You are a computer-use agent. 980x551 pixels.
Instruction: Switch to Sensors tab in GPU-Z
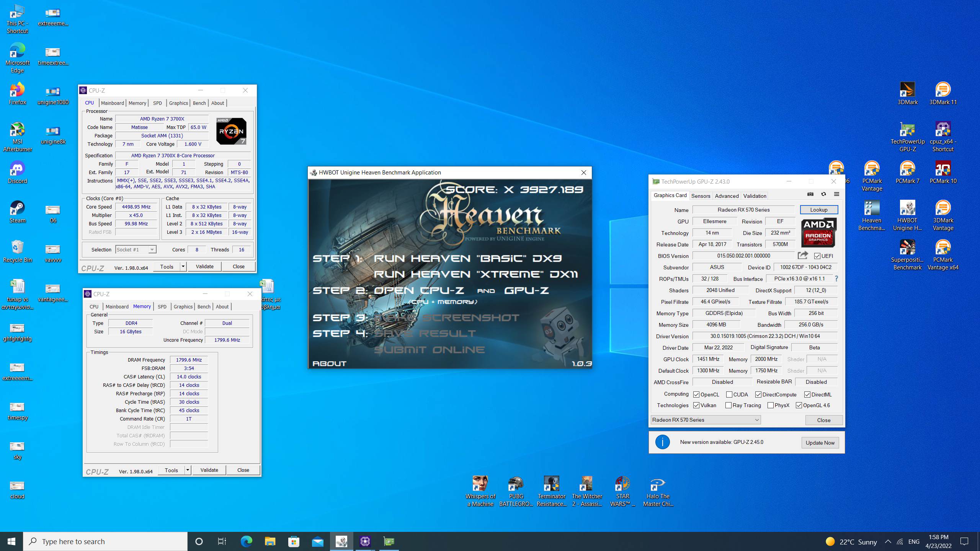pyautogui.click(x=701, y=196)
